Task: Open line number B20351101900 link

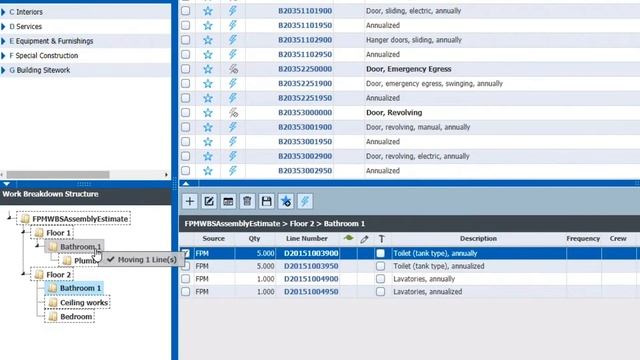Action: coord(305,11)
